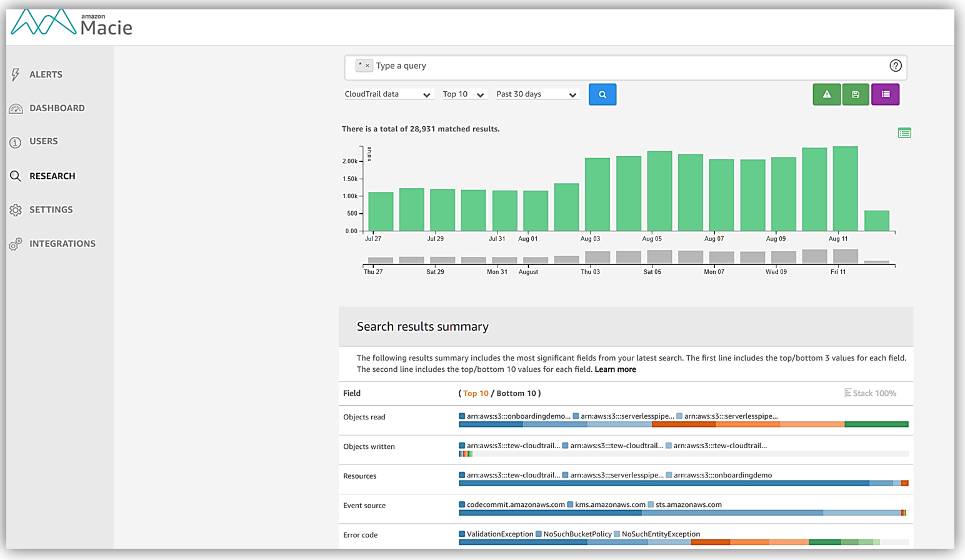
Task: Click the Amazon Macie logo
Action: point(72,24)
